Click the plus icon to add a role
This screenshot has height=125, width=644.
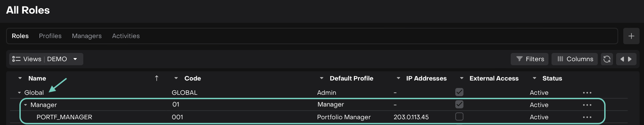(631, 36)
